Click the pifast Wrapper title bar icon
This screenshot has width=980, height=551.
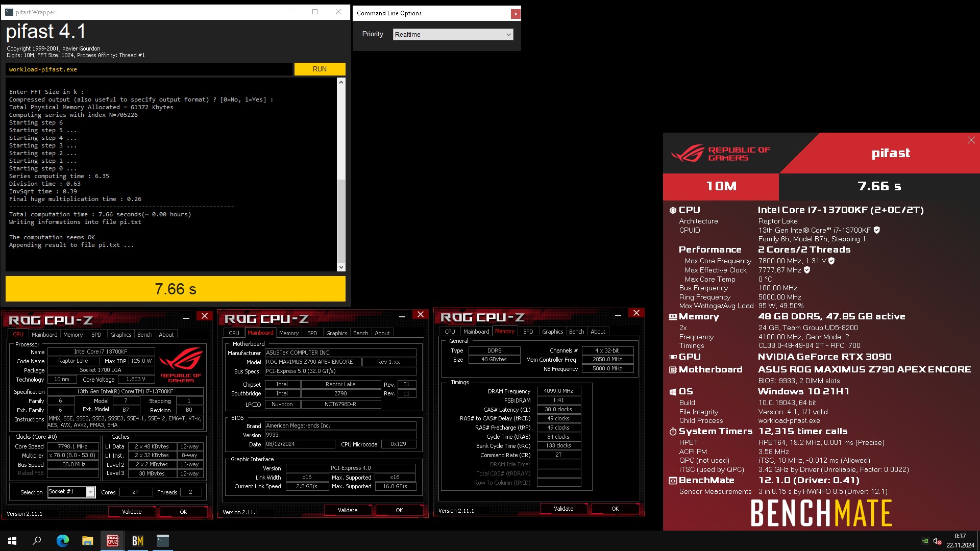pos(9,12)
